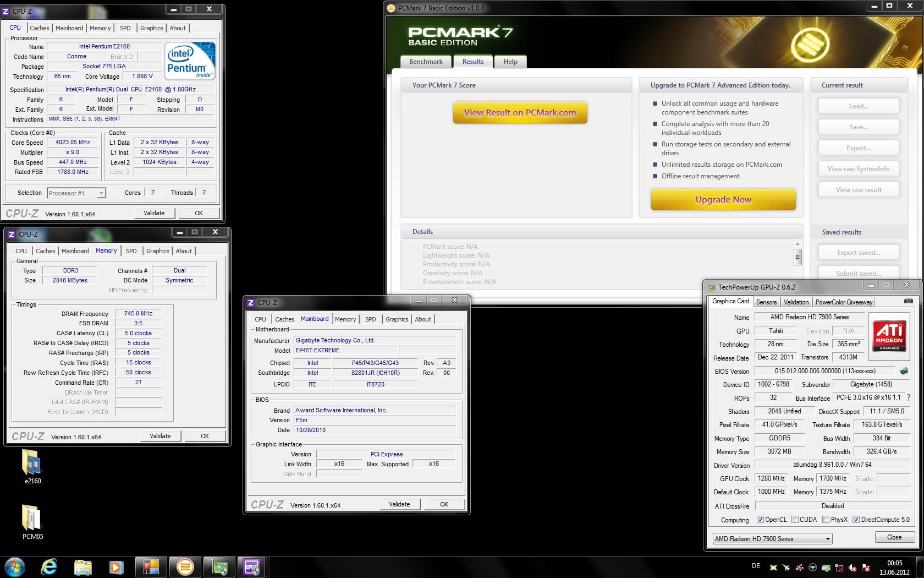Click the PCMark Details scrollbar thumb
Image resolution: width=924 pixels, height=578 pixels.
pyautogui.click(x=797, y=257)
